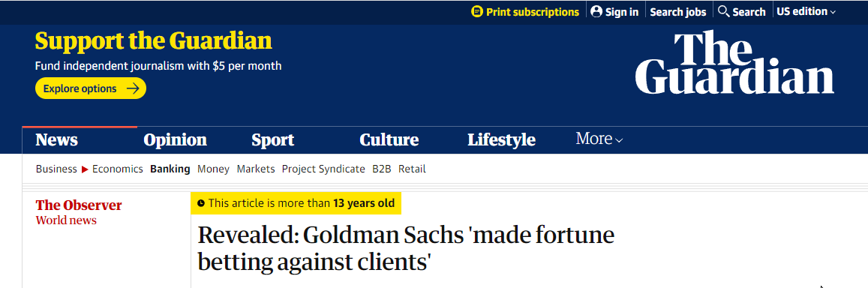This screenshot has height=288, width=868.
Task: Open the Lifestyle section
Action: [x=501, y=139]
